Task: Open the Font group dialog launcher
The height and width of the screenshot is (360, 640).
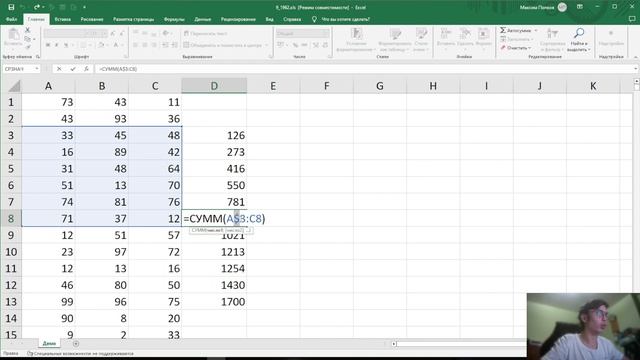Action: tap(126, 57)
